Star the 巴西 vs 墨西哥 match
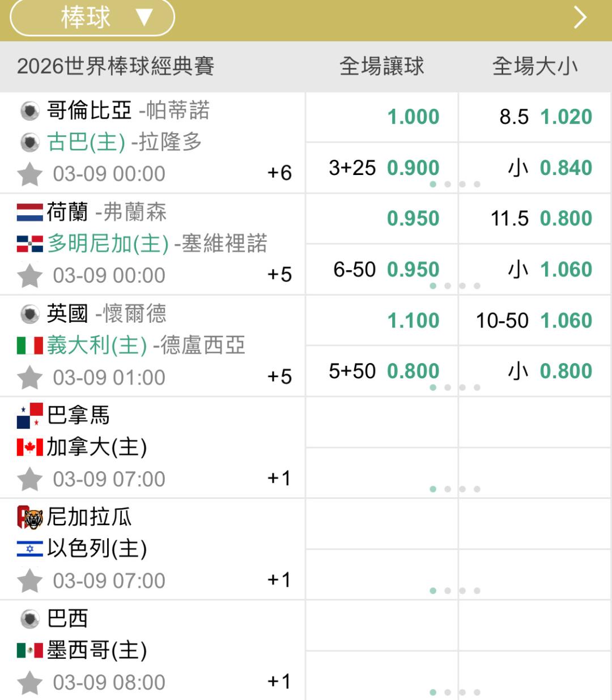Screen dimensions: 612x700 pyautogui.click(x=30, y=682)
